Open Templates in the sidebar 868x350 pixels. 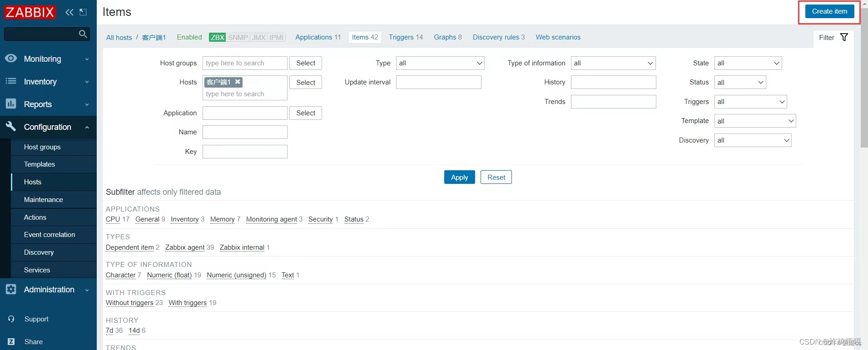point(54,164)
